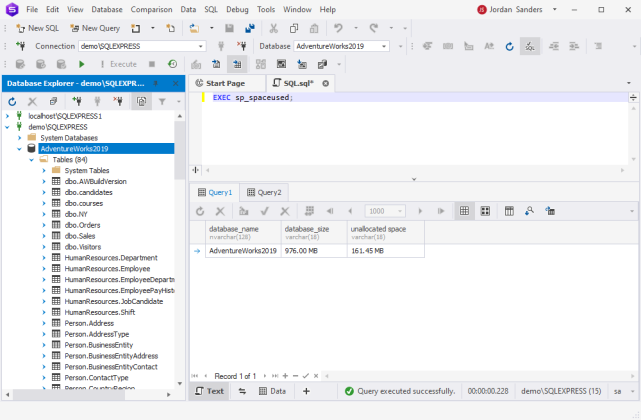Click the Redo arrow icon
The width and height of the screenshot is (641, 420).
pos(374,28)
